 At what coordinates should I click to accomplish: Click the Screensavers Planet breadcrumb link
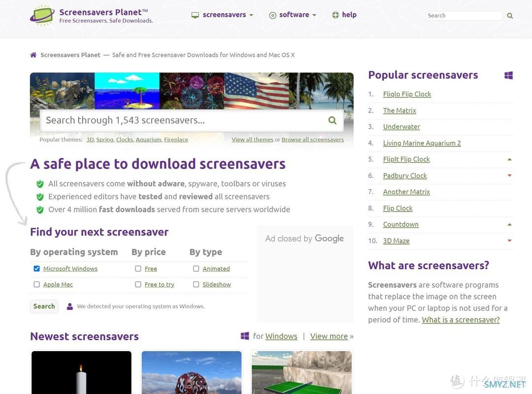coord(70,55)
